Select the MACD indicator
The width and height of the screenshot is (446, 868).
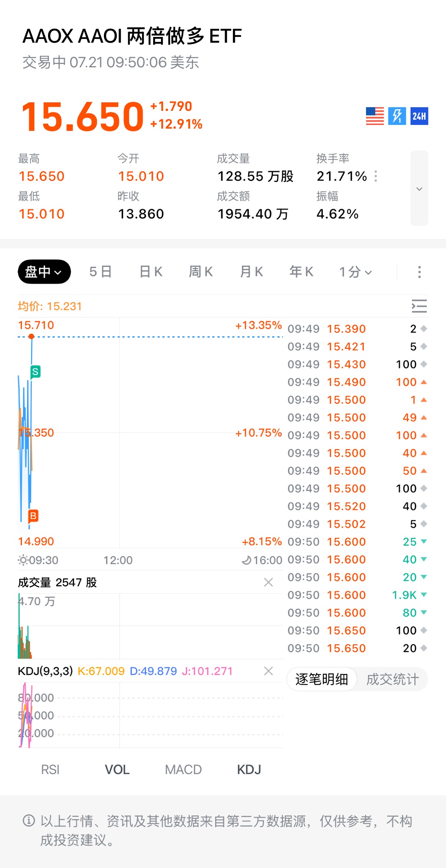pos(183,769)
